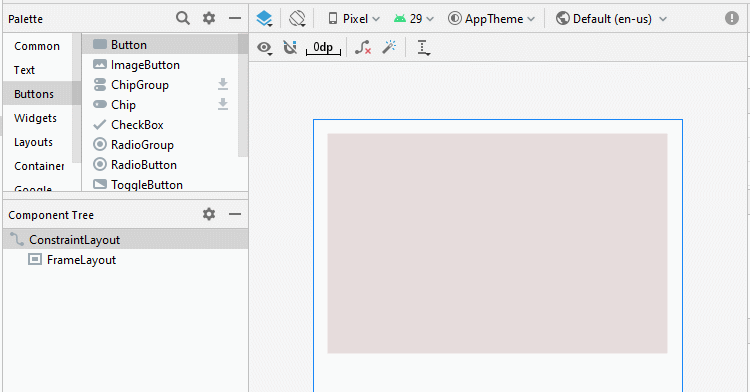Select the Layouts palette category

click(x=33, y=142)
